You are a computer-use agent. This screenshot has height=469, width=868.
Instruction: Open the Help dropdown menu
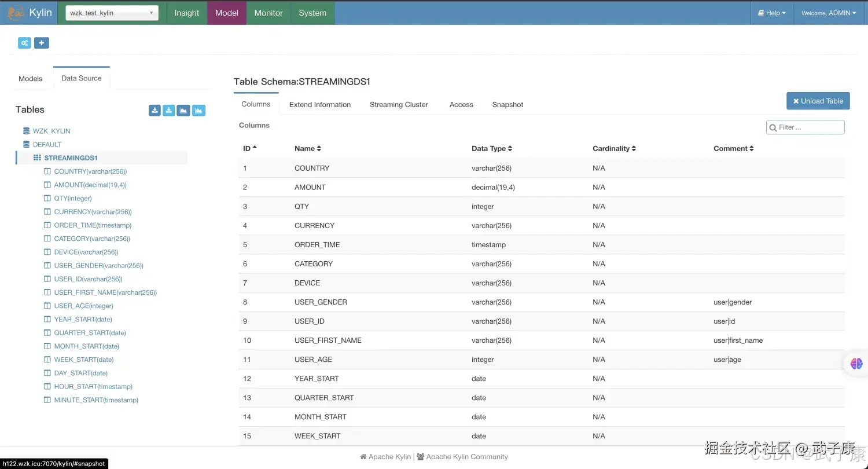(772, 13)
